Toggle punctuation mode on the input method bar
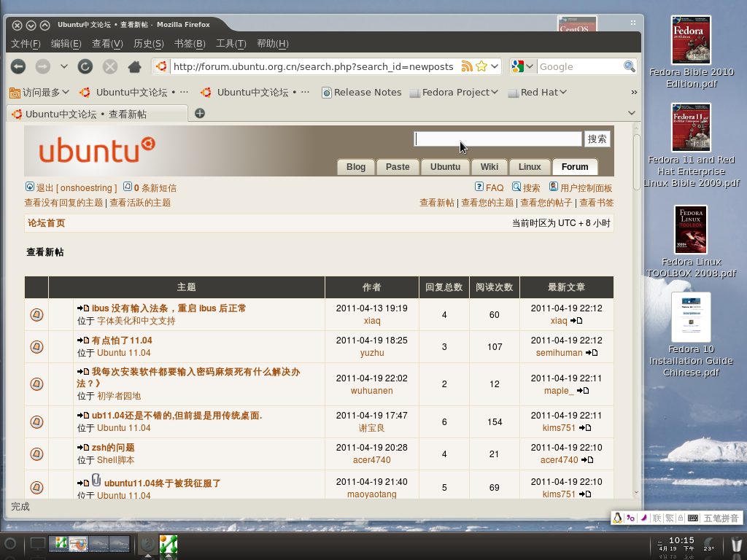 (631, 518)
